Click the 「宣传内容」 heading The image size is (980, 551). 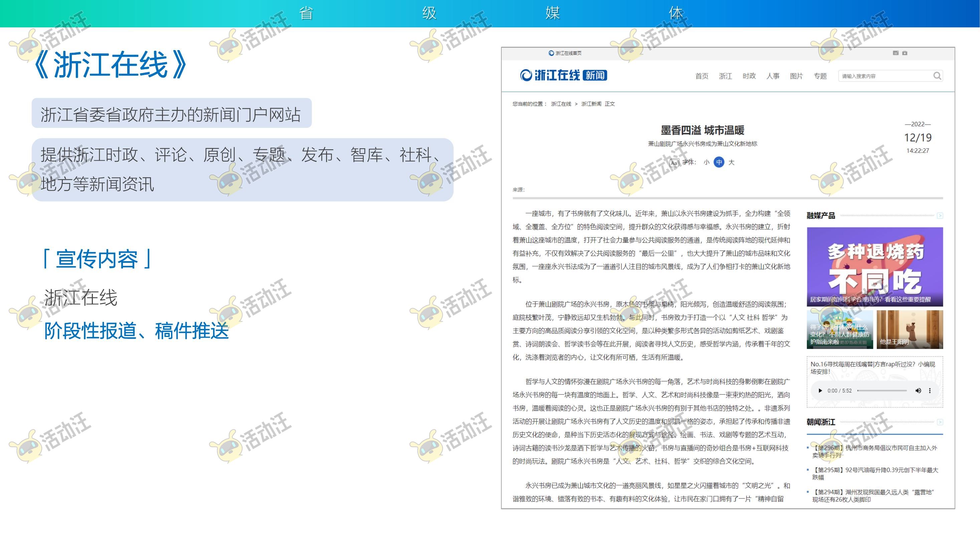(97, 259)
